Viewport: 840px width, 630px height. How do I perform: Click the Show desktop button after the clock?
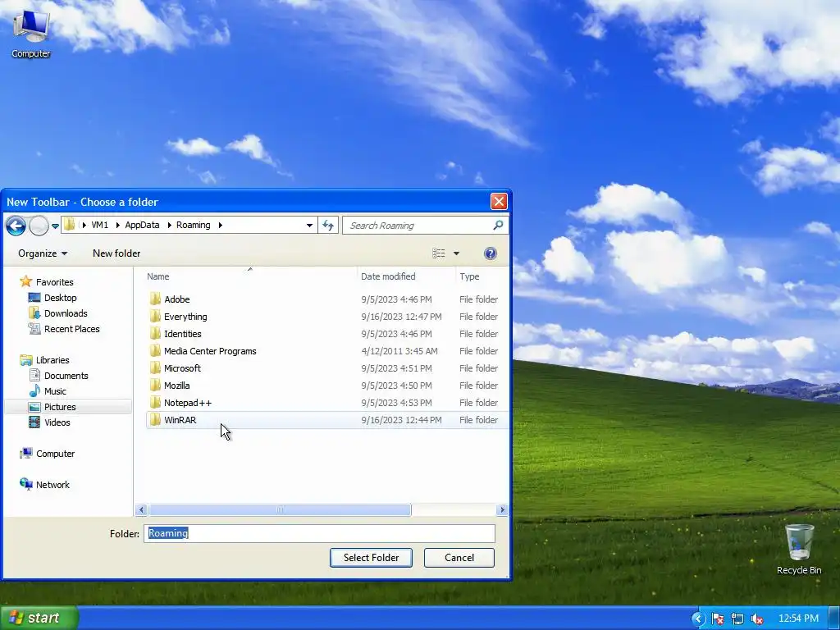[834, 619]
